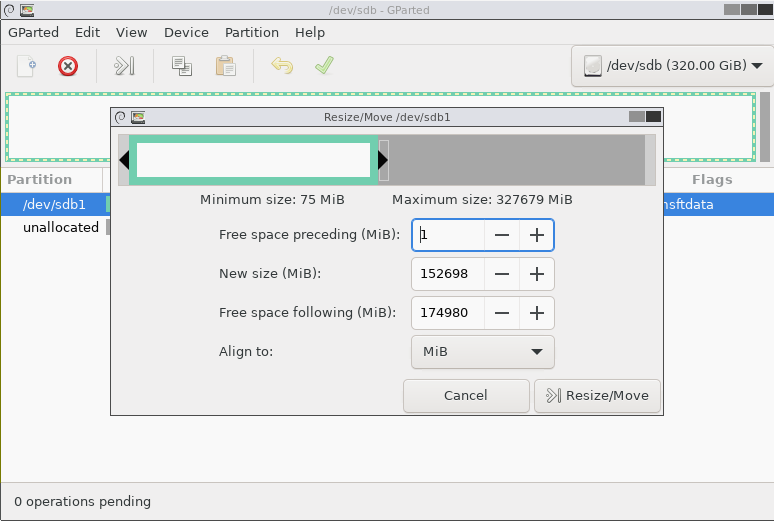
Task: Increase Free space preceding with plus
Action: pyautogui.click(x=537, y=235)
